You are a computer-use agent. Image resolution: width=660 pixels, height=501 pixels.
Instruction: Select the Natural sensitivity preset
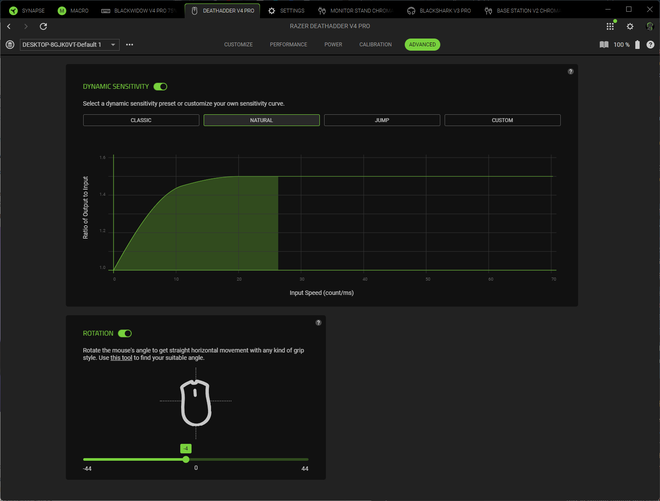pos(261,120)
